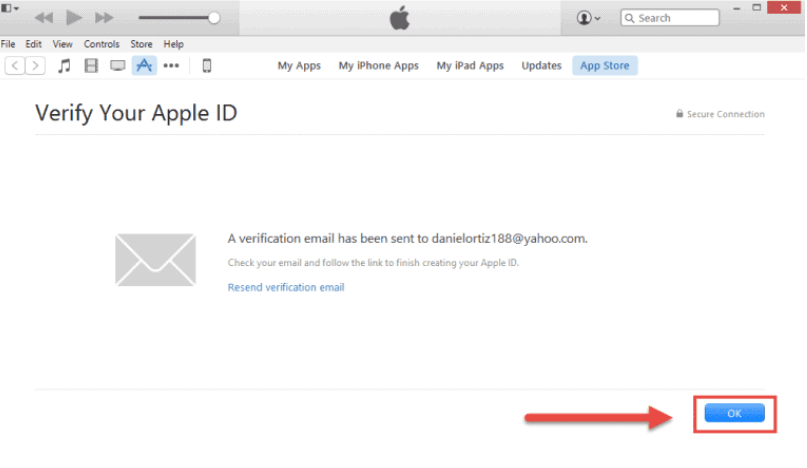Image resolution: width=807 pixels, height=468 pixels.
Task: Click the envelope mail icon
Action: point(155,260)
